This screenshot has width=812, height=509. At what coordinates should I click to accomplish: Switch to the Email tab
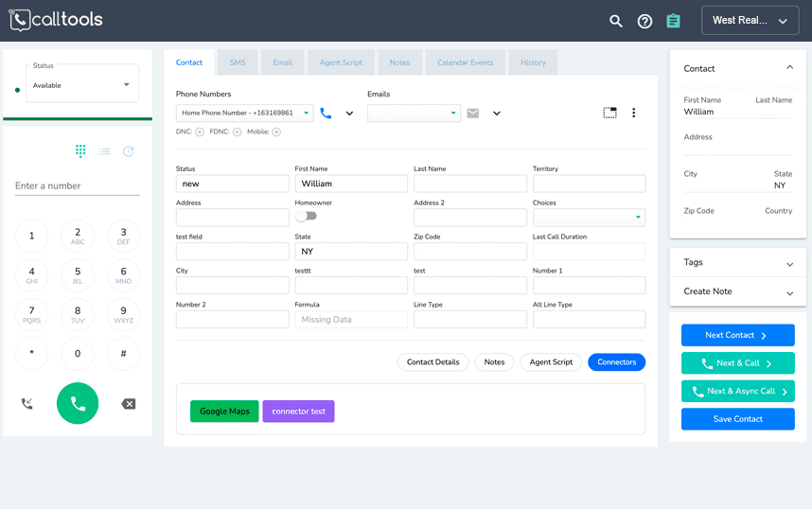(x=283, y=62)
